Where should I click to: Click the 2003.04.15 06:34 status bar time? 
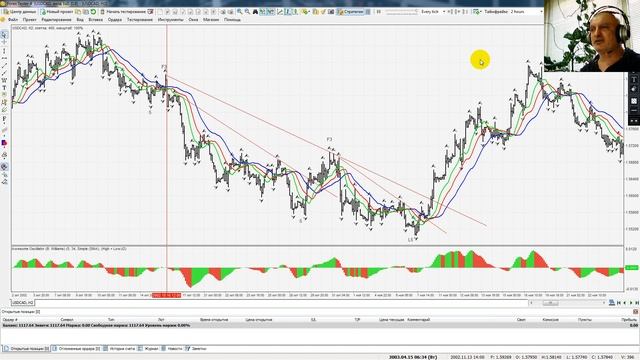(413, 357)
